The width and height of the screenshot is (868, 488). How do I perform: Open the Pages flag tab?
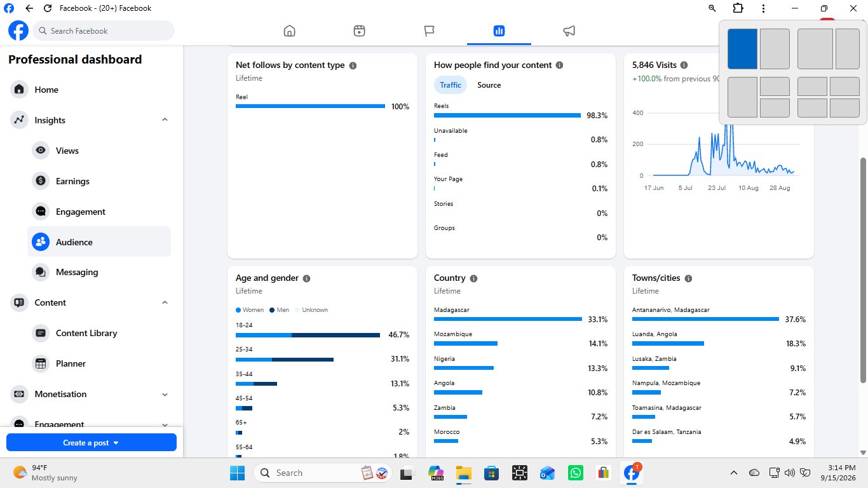(x=429, y=30)
